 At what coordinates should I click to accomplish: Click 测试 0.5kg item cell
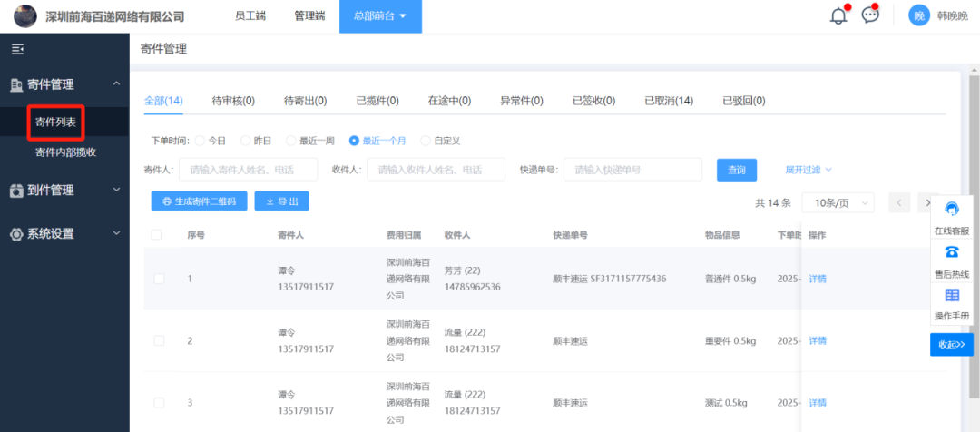point(726,403)
